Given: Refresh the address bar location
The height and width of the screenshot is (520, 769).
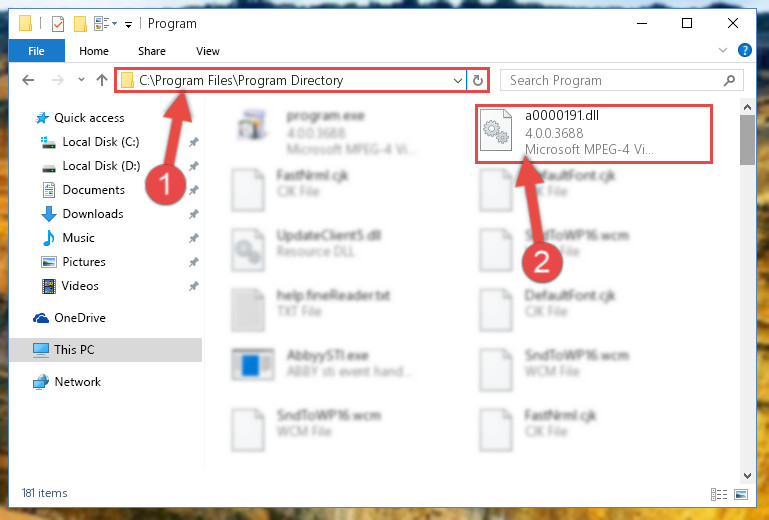Looking at the screenshot, I should click(x=478, y=80).
